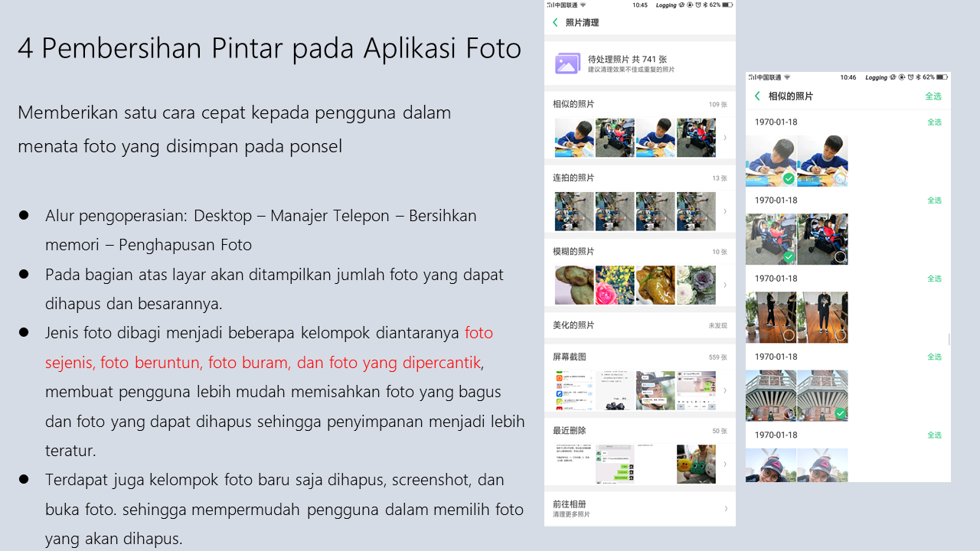Uncheck the green checkmark on second building photo
Image resolution: width=980 pixels, height=551 pixels.
840,413
